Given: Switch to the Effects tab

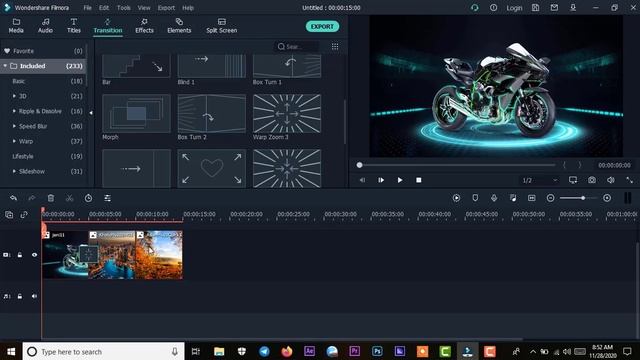Looking at the screenshot, I should pyautogui.click(x=144, y=26).
